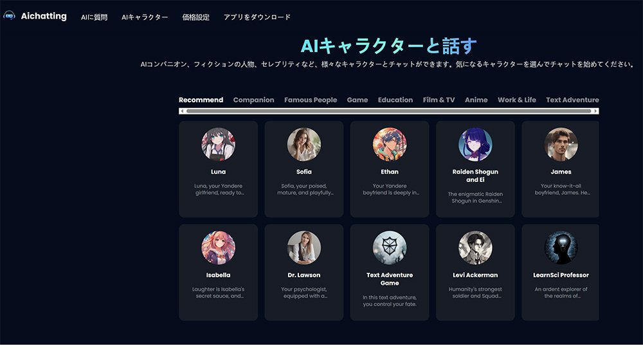
Task: Click the tab scrollbar left arrow
Action: tap(182, 111)
